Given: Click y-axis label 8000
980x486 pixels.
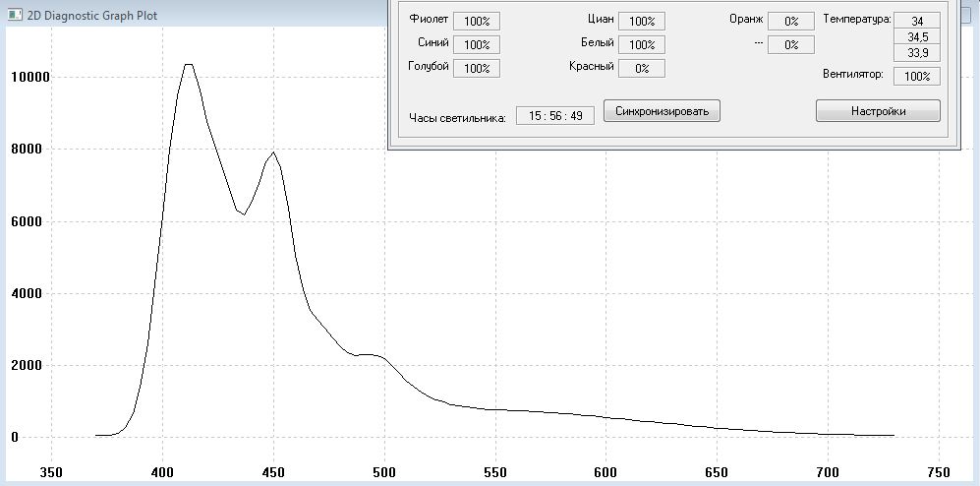Looking at the screenshot, I should point(29,149).
